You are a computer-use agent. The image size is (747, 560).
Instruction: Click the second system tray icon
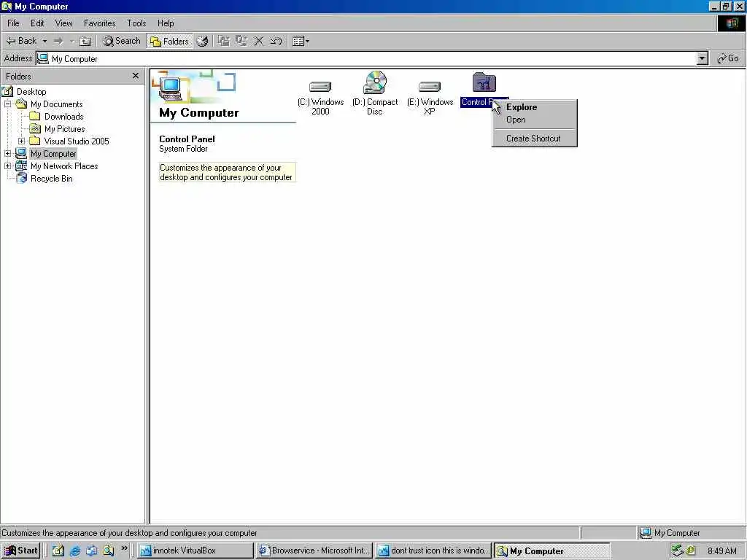point(690,551)
